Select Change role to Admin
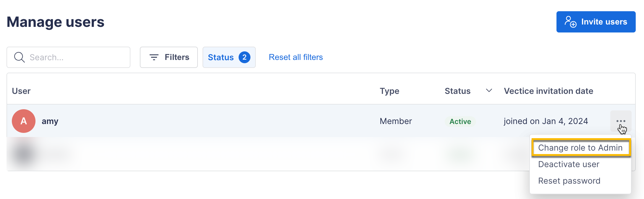 click(580, 148)
